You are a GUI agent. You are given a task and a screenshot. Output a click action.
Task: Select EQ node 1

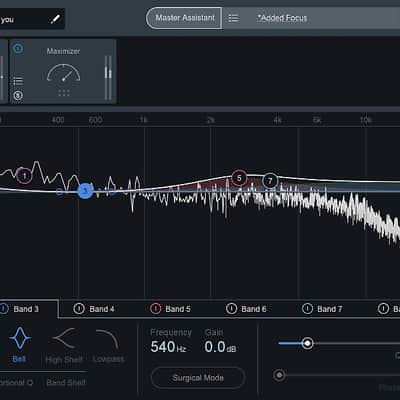click(24, 176)
